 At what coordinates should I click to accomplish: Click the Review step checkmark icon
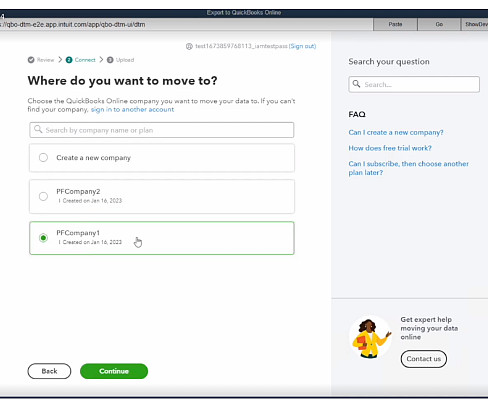tap(31, 60)
